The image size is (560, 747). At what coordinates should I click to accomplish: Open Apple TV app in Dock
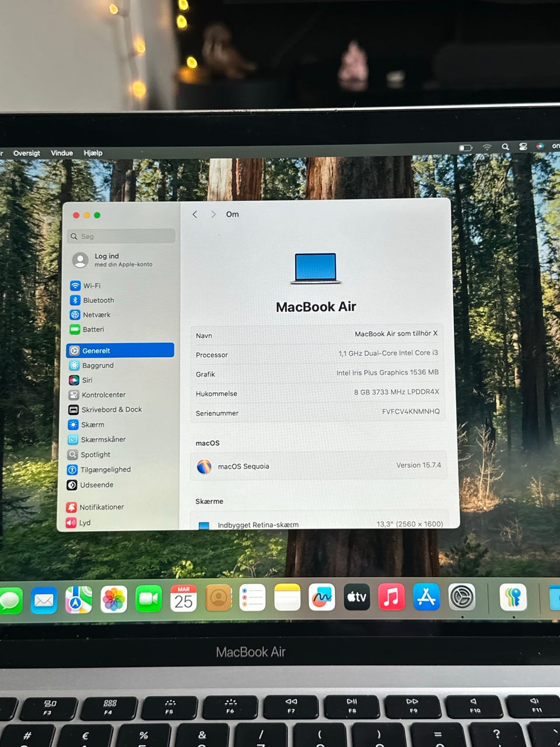coord(357,597)
